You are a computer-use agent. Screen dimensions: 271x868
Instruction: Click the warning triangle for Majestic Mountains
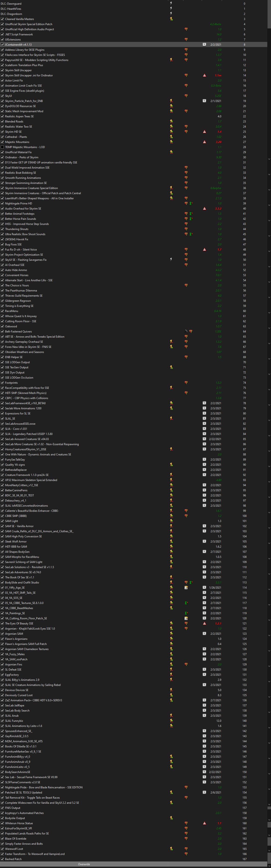tap(204, 142)
